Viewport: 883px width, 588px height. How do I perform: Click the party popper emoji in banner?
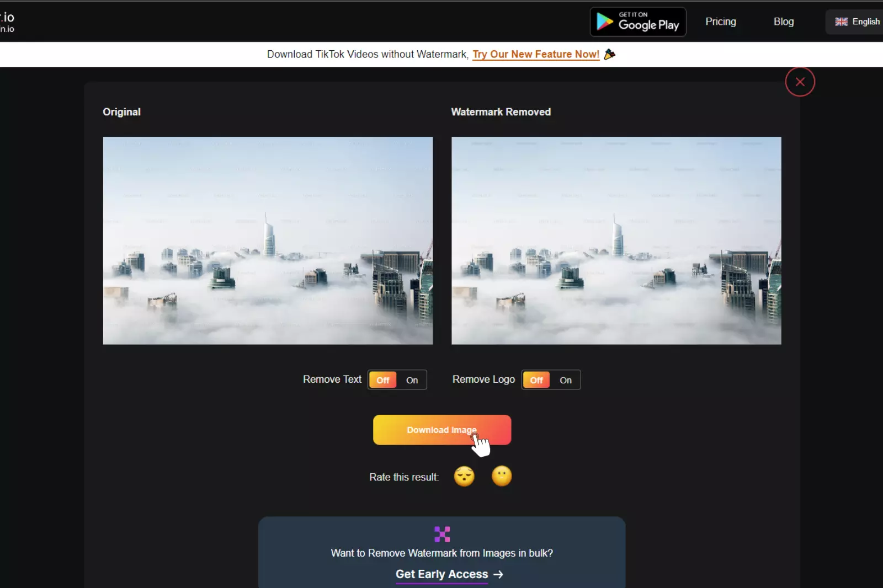(x=609, y=54)
